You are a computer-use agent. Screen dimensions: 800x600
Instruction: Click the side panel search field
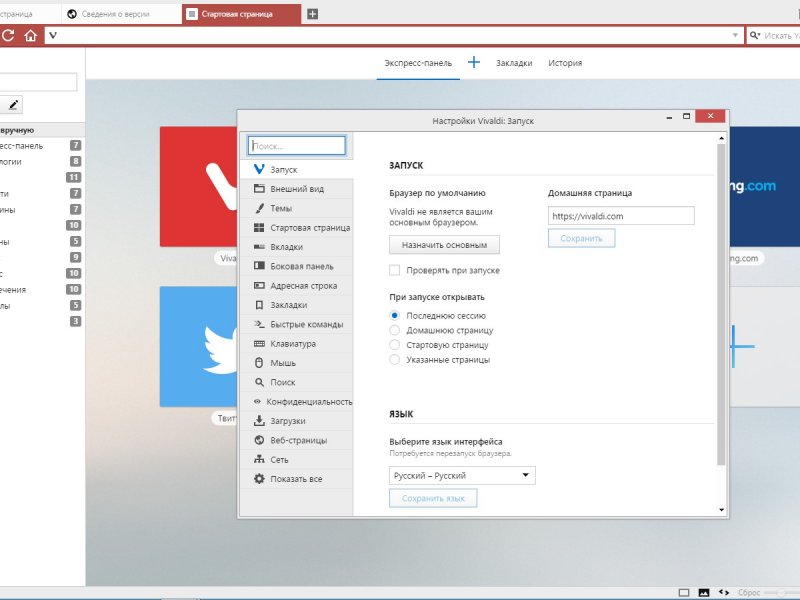click(38, 82)
